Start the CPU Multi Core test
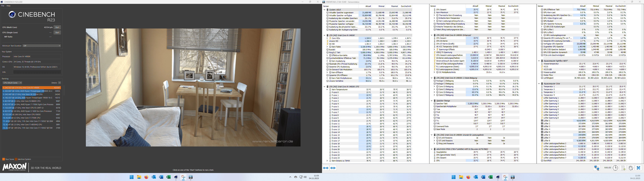The image size is (644, 181). [x=57, y=27]
